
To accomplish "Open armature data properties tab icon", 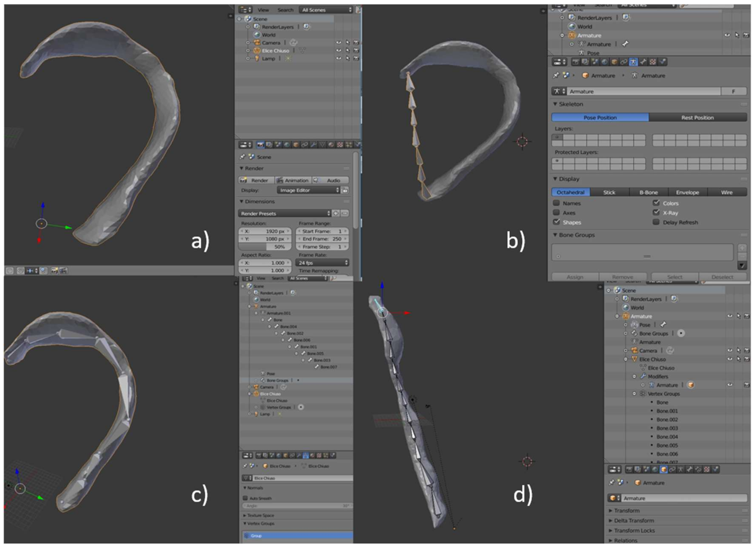I will pos(633,62).
